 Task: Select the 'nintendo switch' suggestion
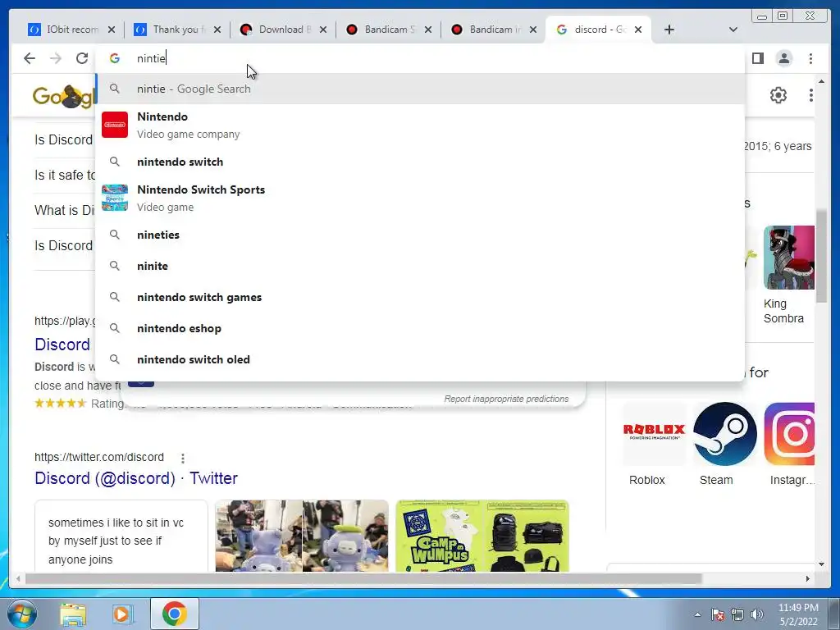pyautogui.click(x=420, y=162)
